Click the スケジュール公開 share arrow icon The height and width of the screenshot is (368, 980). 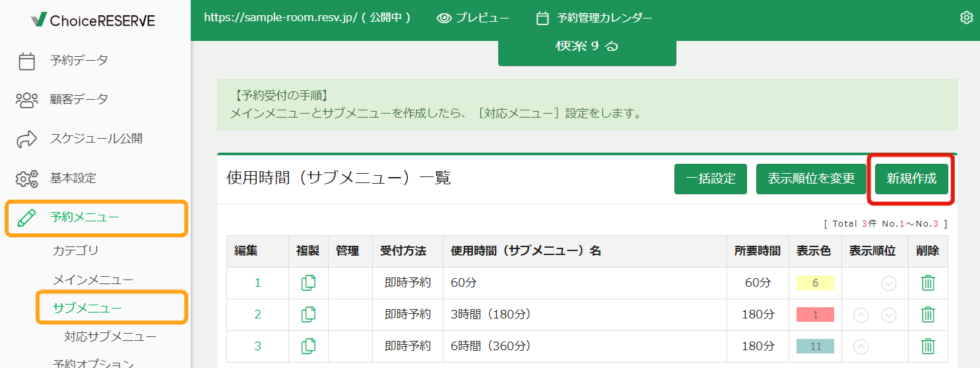click(26, 139)
